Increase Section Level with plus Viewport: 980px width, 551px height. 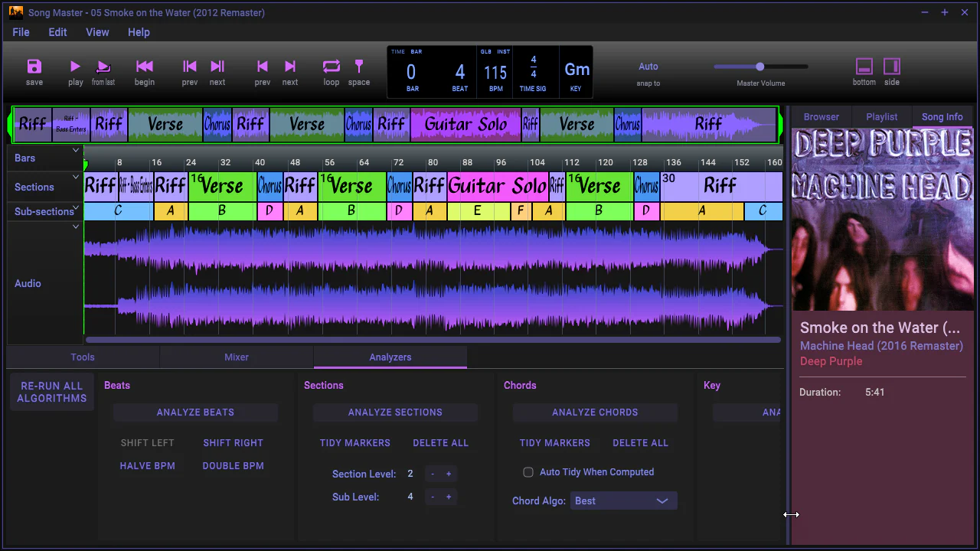tap(449, 474)
